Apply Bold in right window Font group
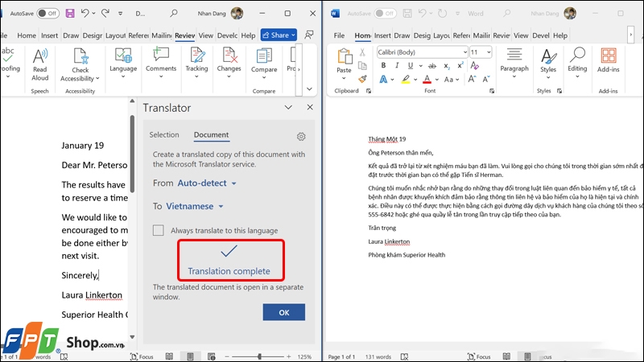The height and width of the screenshot is (362, 644). tap(383, 65)
